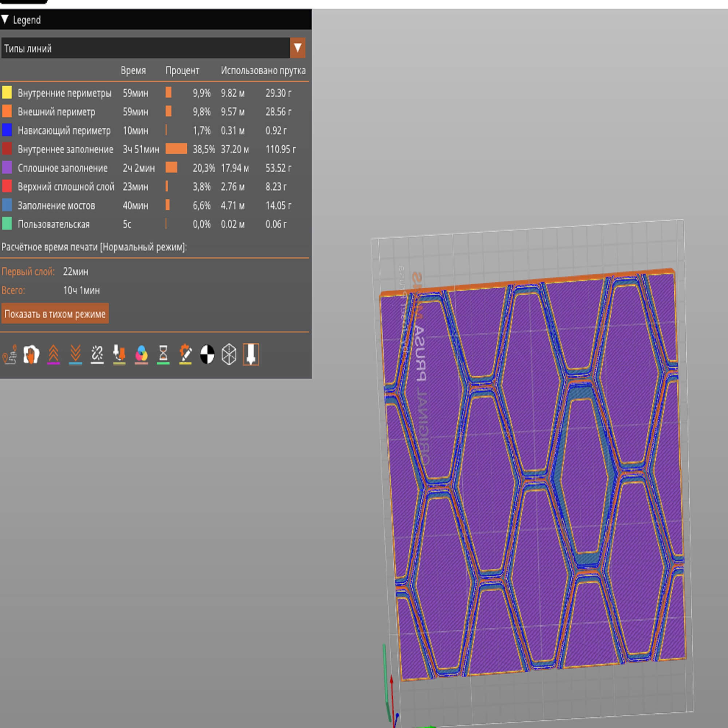Select the Сплошное заполнение row label
This screenshot has height=728, width=728.
point(63,168)
